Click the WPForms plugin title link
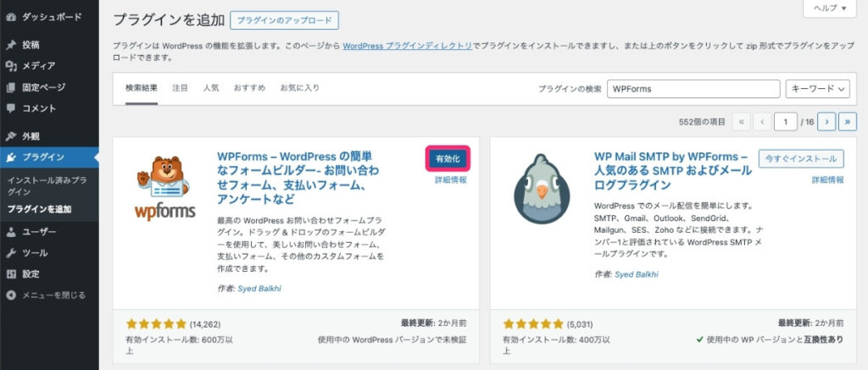 pos(299,178)
